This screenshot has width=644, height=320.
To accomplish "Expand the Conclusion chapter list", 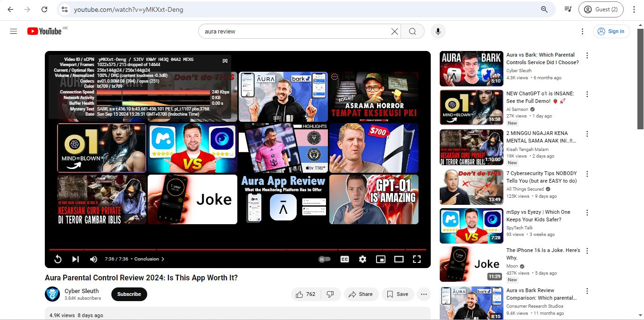I will (149, 259).
